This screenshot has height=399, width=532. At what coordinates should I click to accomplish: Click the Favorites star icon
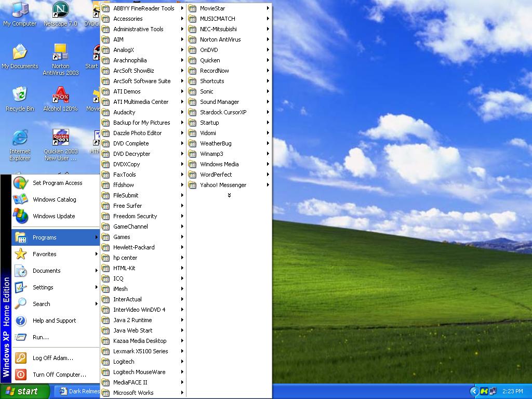pyautogui.click(x=21, y=254)
